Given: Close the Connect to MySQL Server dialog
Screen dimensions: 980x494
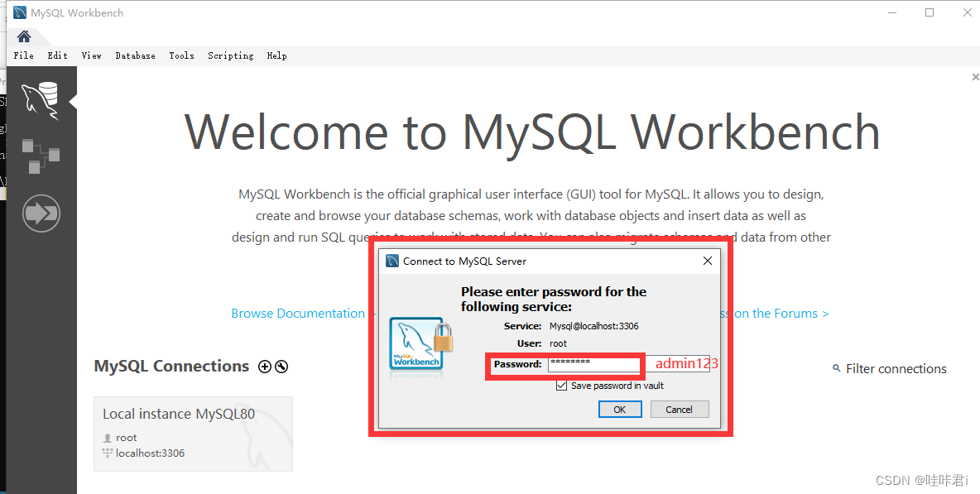Looking at the screenshot, I should tap(708, 261).
